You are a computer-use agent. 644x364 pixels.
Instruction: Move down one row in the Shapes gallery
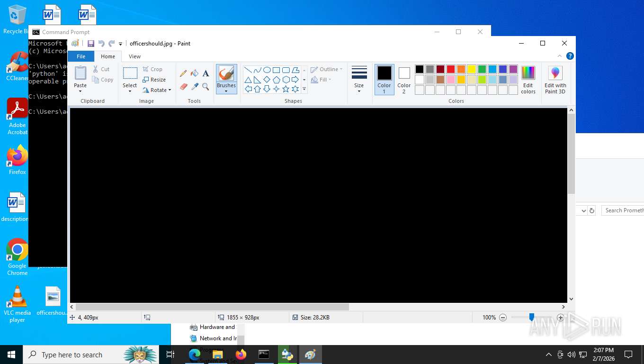(304, 80)
